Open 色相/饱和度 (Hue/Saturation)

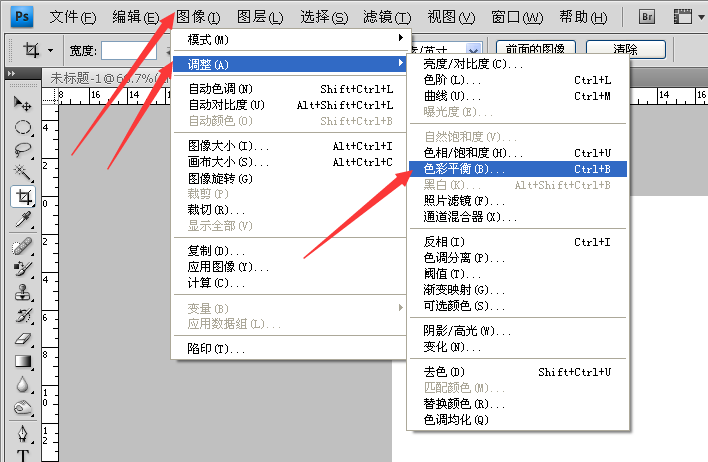tap(517, 153)
